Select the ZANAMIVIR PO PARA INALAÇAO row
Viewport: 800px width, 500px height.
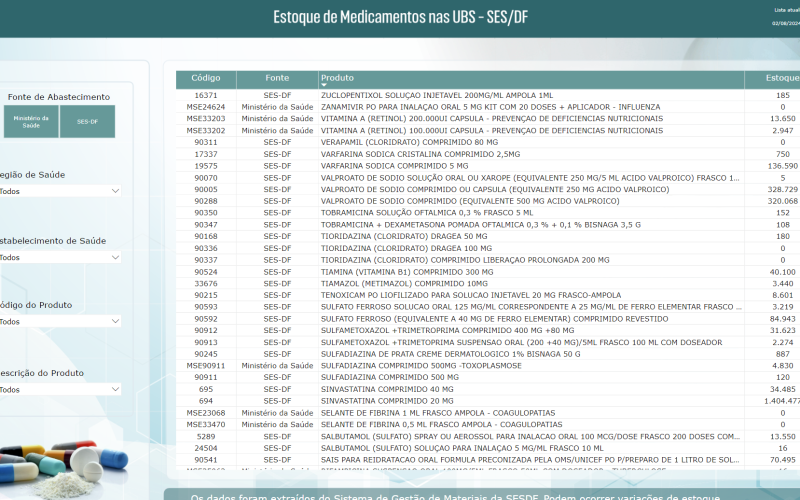(x=488, y=107)
